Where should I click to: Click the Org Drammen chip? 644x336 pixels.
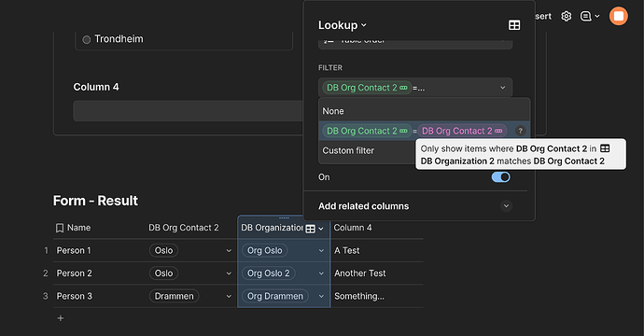coord(274,296)
